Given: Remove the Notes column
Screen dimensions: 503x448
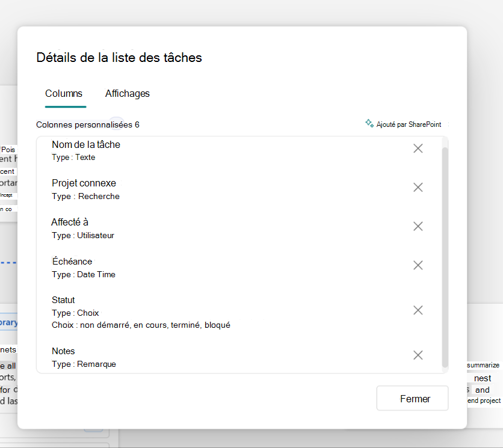Looking at the screenshot, I should [418, 355].
